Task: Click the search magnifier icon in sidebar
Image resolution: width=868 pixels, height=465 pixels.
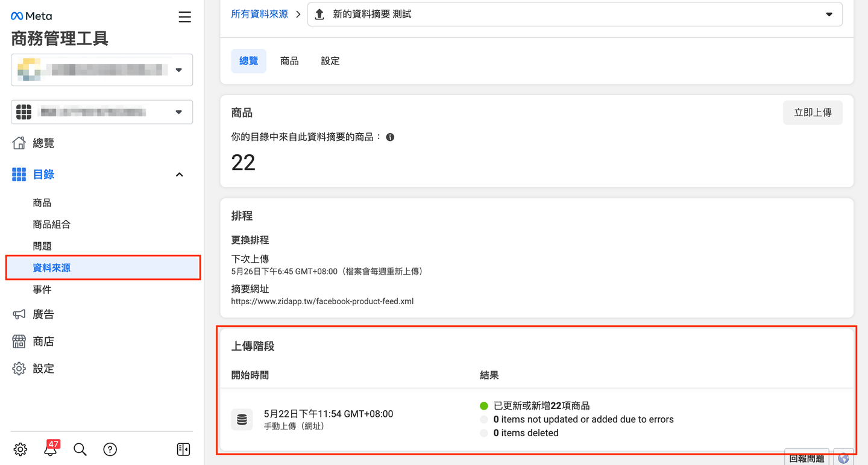Action: tap(80, 449)
